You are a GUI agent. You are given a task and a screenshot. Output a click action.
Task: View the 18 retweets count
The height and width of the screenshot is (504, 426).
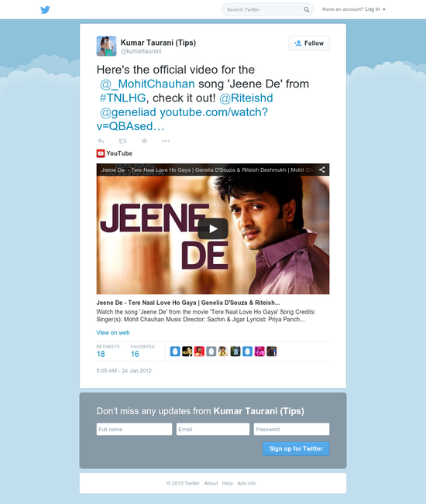(101, 354)
